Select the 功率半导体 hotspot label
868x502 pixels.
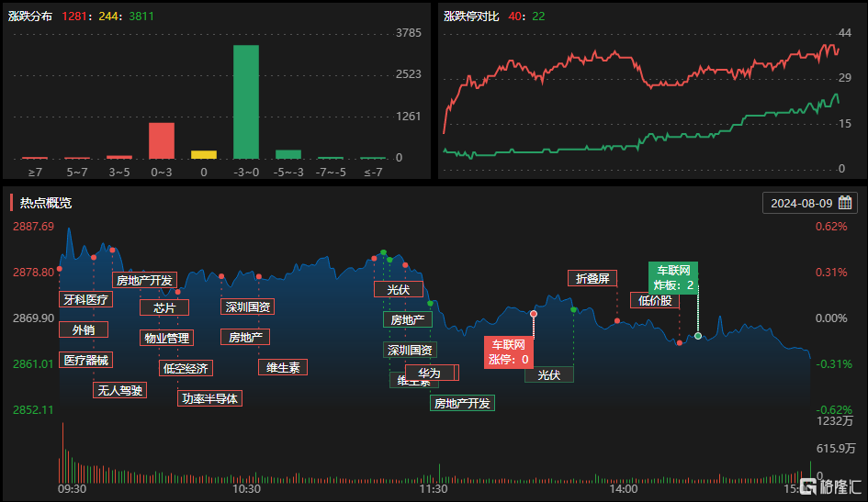(209, 398)
